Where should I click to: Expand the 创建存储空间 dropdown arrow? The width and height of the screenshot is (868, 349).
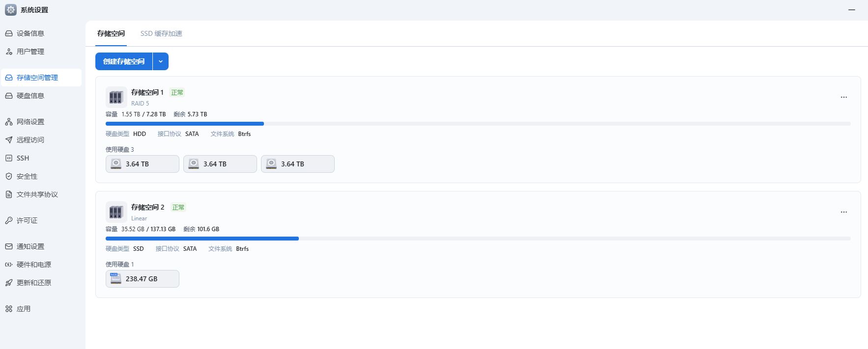click(161, 61)
